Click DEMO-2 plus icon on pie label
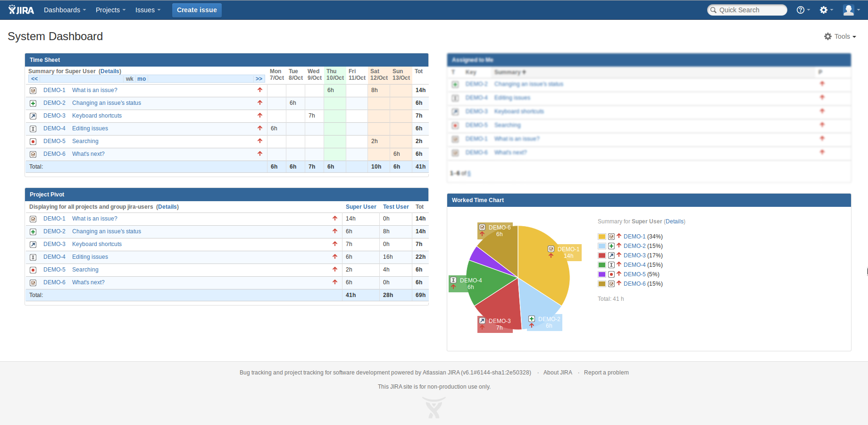The image size is (868, 425). pos(532,319)
